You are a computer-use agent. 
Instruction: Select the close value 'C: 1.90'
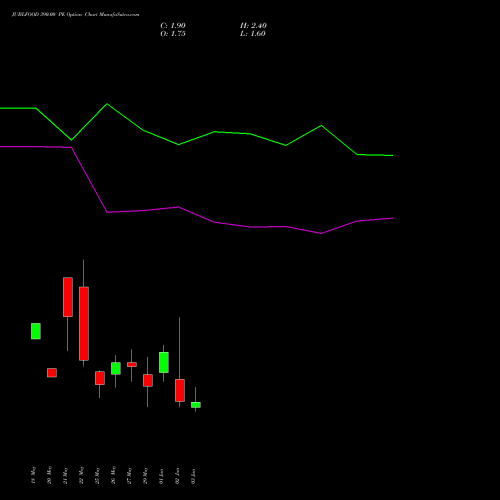(x=173, y=26)
